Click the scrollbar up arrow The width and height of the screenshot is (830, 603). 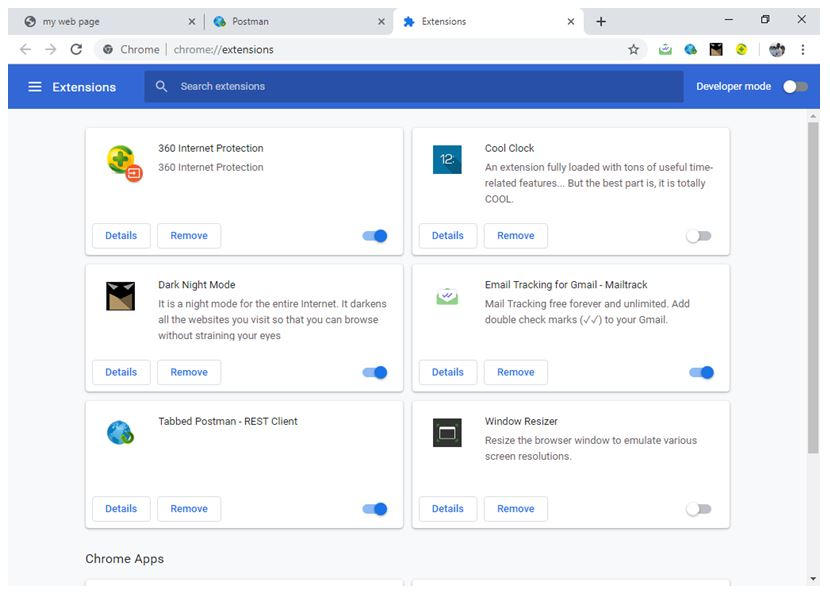[x=813, y=115]
